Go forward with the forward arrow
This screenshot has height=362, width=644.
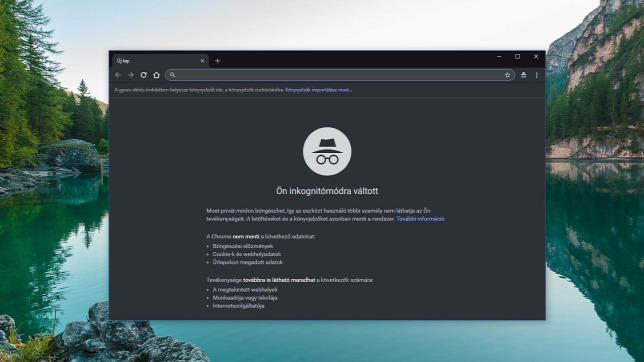[x=131, y=75]
